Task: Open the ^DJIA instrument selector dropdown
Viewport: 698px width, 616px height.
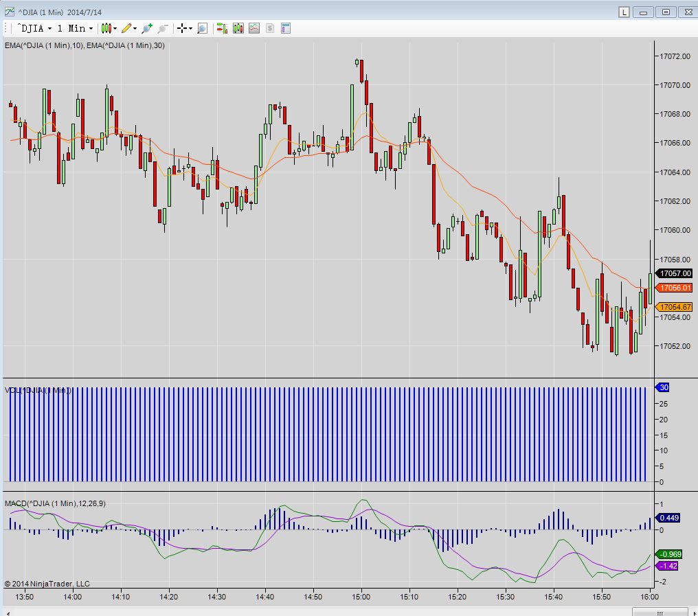Action: [x=35, y=28]
